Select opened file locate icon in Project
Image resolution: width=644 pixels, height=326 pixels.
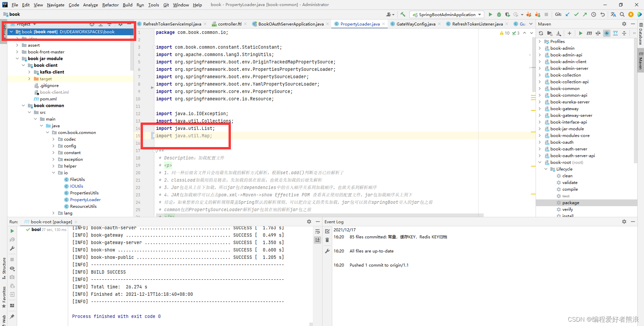point(92,24)
